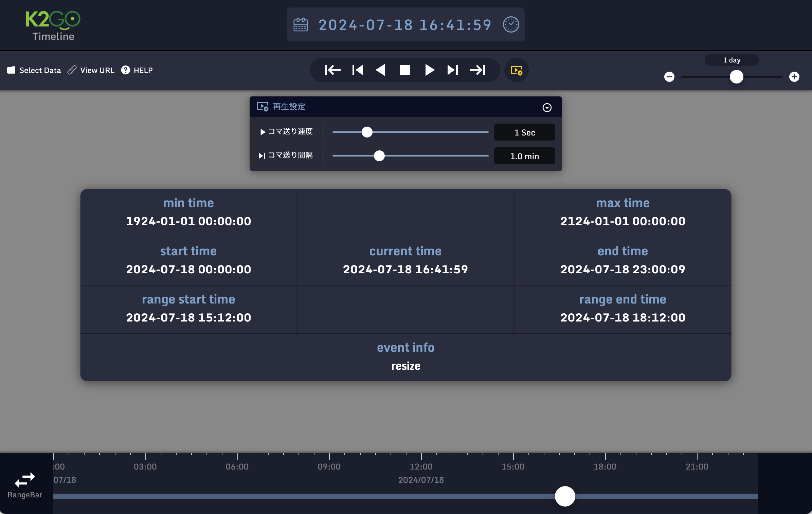Zoom in timeline with plus button

[794, 77]
